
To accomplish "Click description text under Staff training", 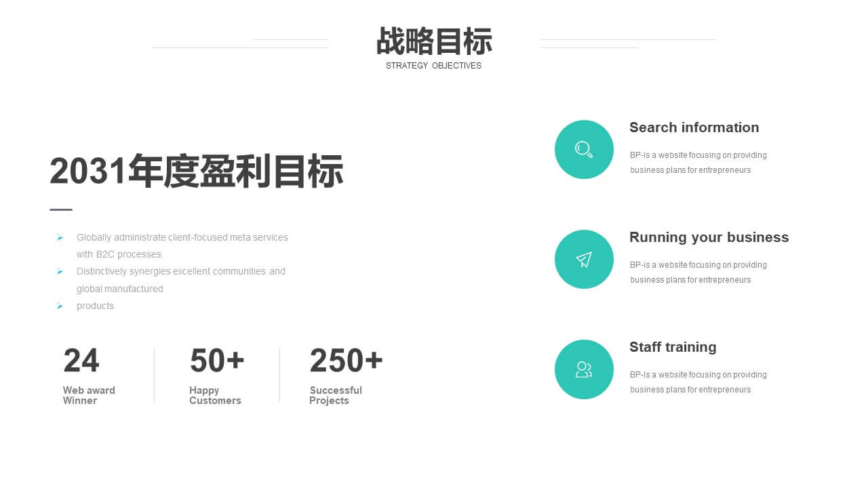I will tap(698, 382).
